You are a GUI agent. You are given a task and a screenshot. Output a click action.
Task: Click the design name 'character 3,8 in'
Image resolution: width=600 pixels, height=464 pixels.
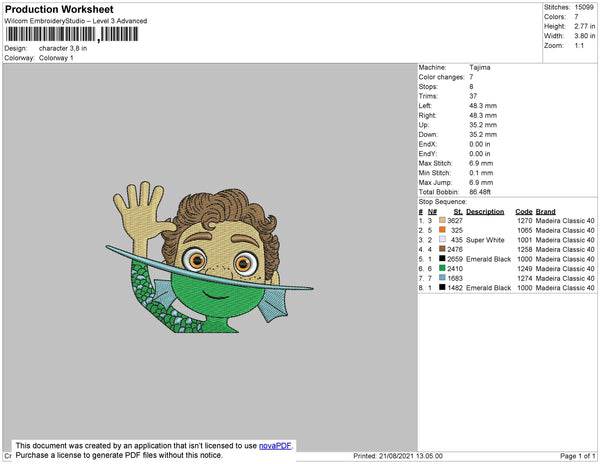pos(63,49)
